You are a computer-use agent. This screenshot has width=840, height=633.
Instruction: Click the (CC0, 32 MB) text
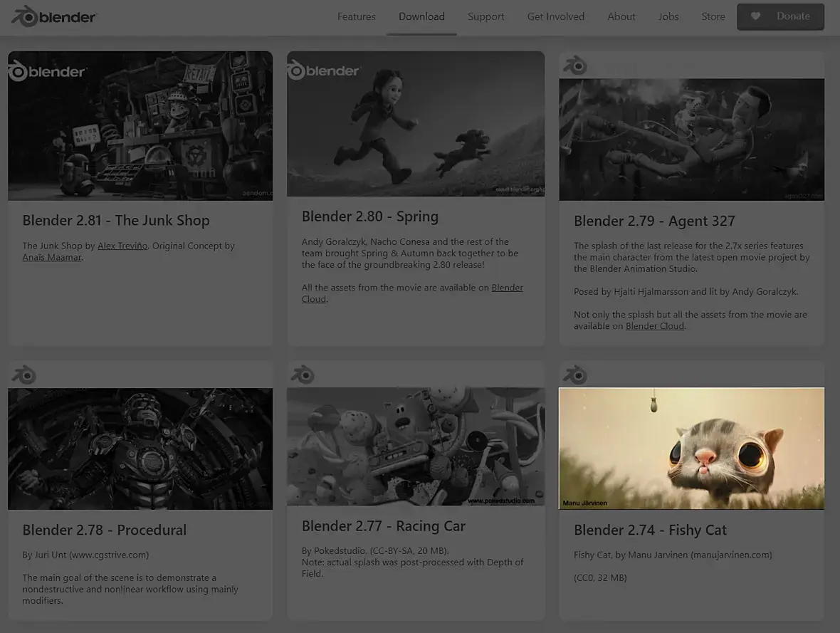[600, 577]
